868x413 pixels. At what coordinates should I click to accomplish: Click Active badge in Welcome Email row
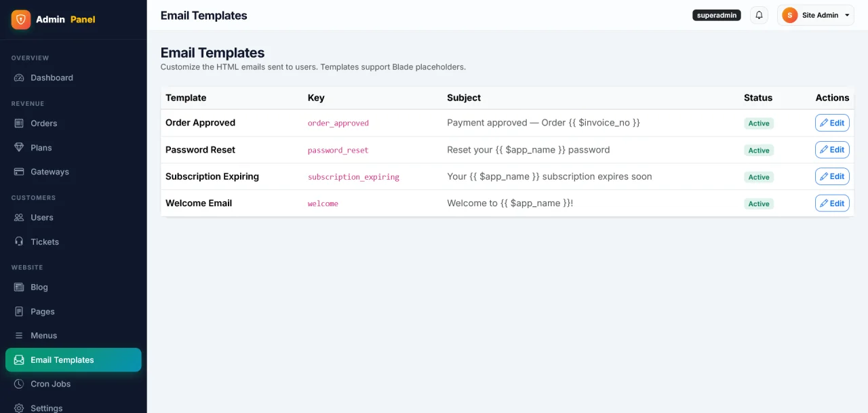[x=759, y=204]
